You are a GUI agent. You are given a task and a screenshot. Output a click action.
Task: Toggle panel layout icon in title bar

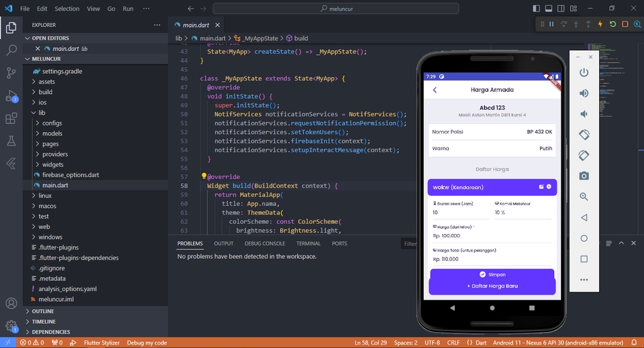tap(549, 8)
